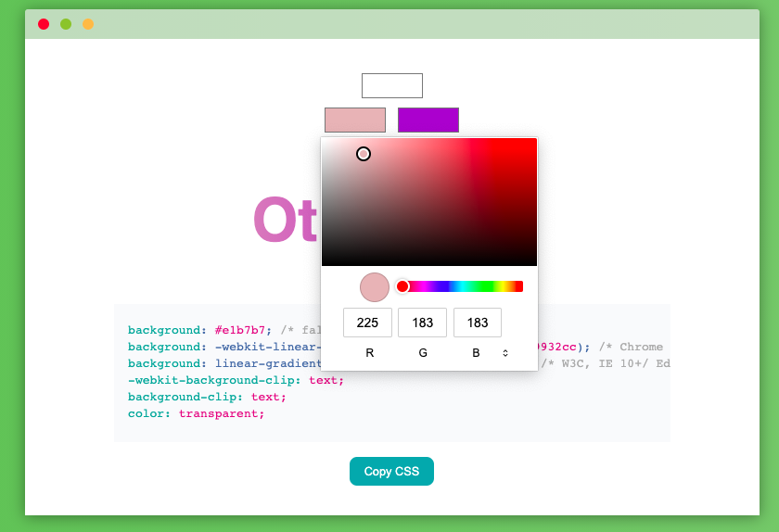This screenshot has width=779, height=532.
Task: Click the 'linear-gradient' code text
Action: [268, 363]
